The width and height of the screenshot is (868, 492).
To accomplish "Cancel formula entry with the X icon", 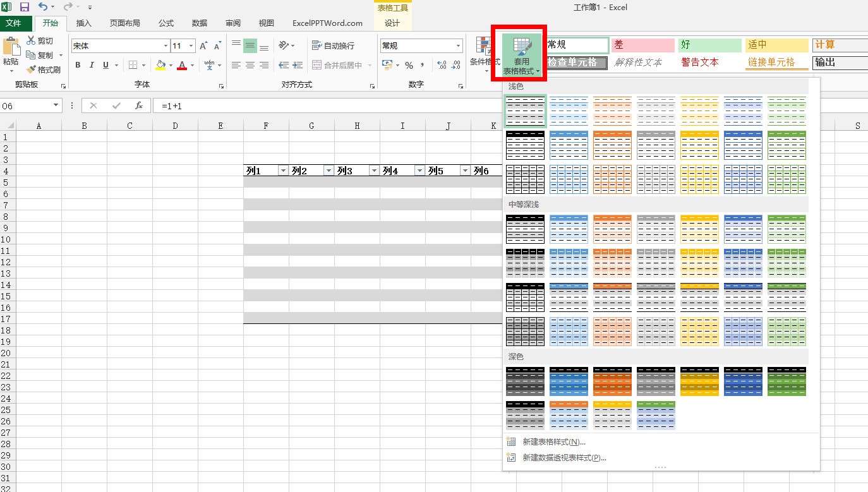I will pyautogui.click(x=93, y=105).
